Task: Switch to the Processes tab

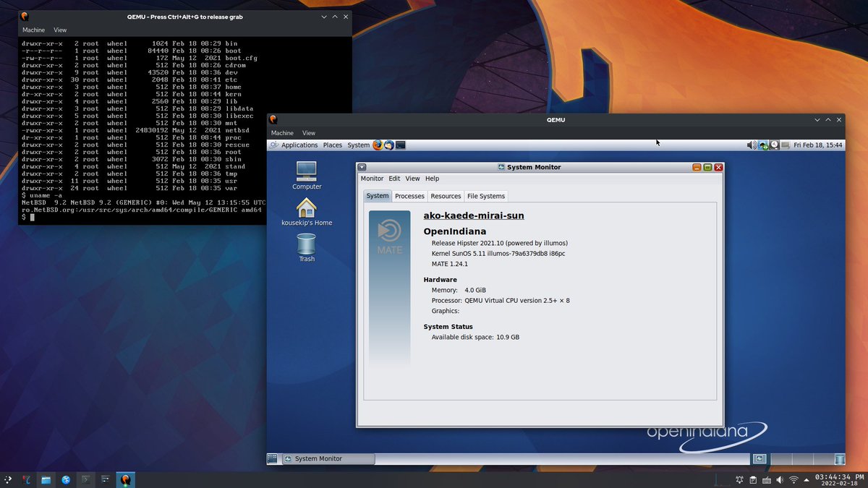Action: click(x=409, y=196)
